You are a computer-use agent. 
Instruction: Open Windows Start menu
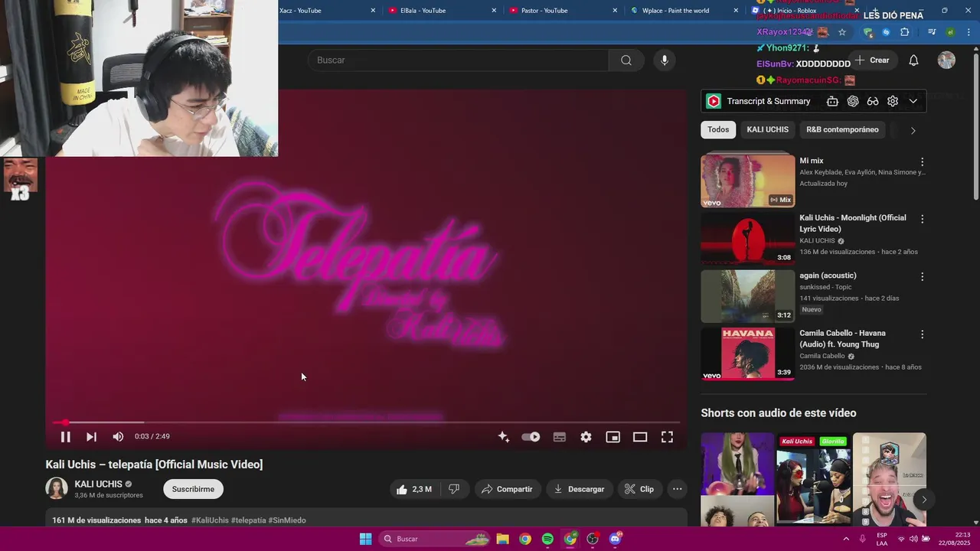coord(366,539)
